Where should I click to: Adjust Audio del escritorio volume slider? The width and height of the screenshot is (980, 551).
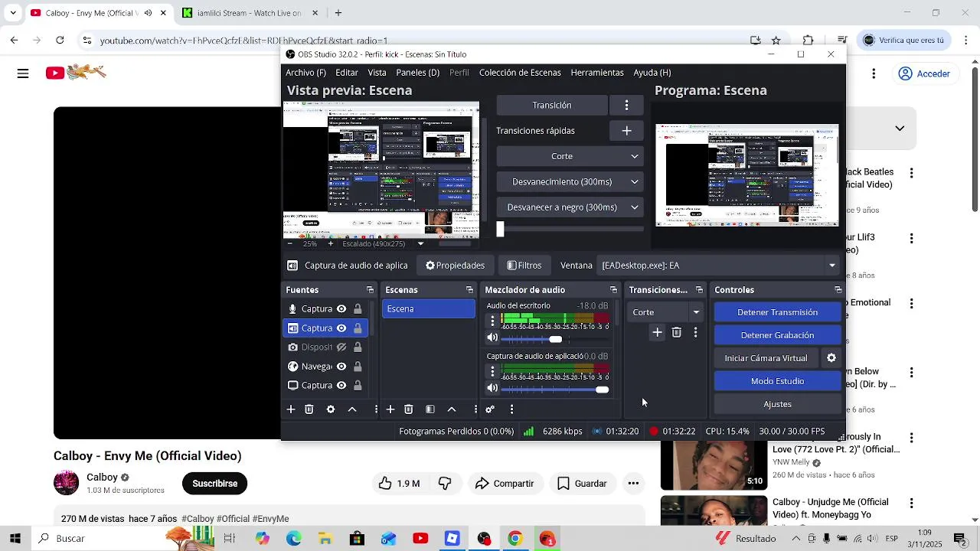click(555, 339)
